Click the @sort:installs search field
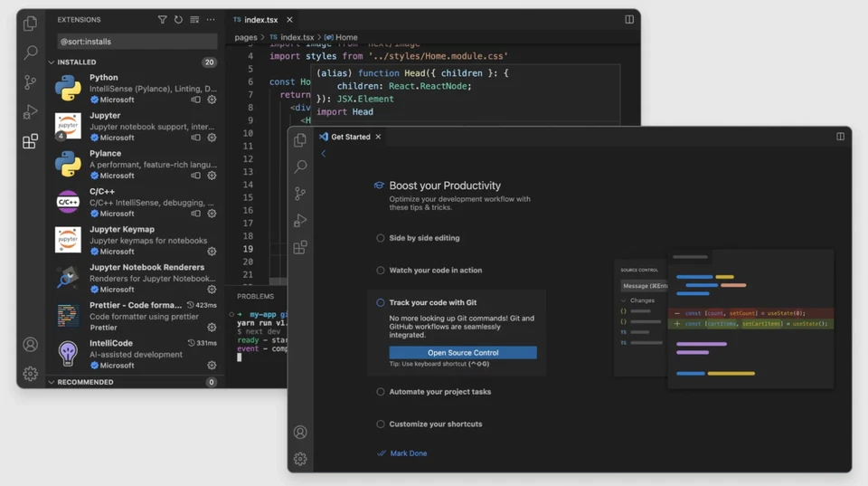868x486 pixels. [137, 42]
